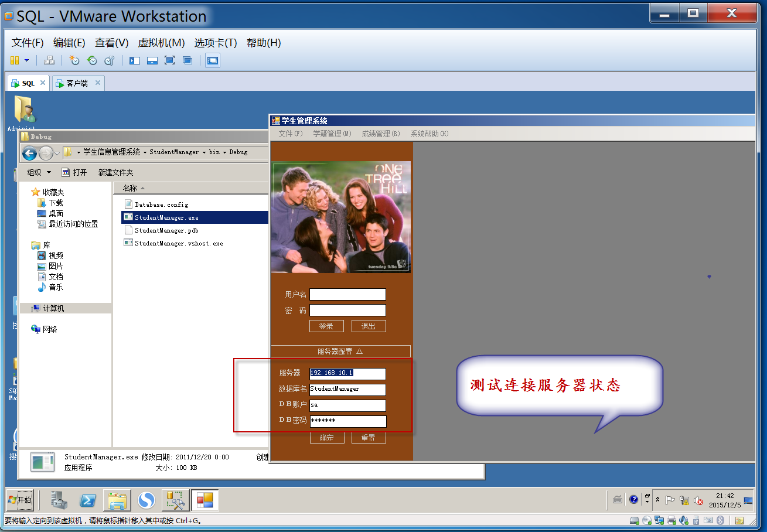Show hidden tray icons arrow
Viewport: 767px width, 532px height.
pyautogui.click(x=657, y=500)
